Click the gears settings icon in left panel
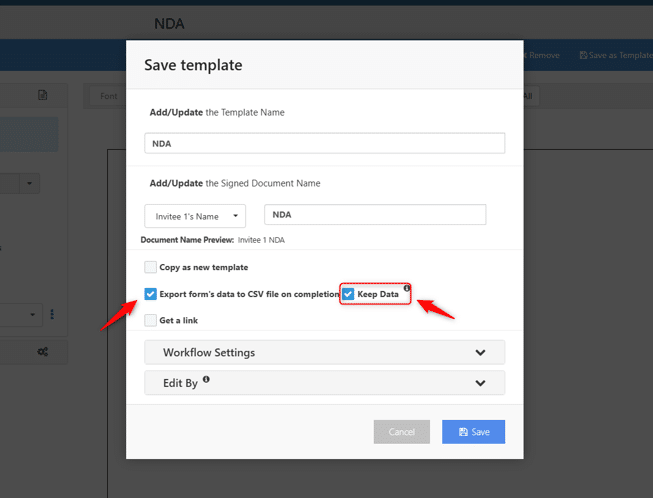 coord(43,352)
